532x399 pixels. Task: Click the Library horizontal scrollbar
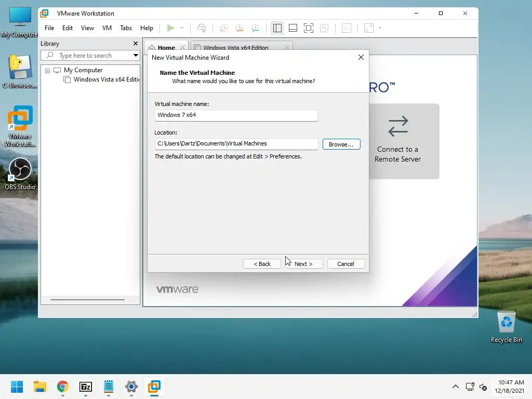[87, 300]
